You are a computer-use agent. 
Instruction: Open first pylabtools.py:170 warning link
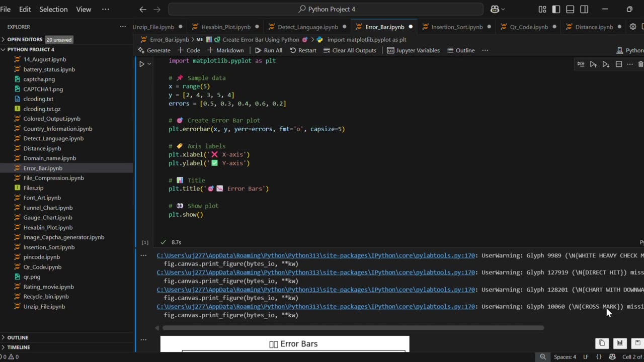[315, 255]
